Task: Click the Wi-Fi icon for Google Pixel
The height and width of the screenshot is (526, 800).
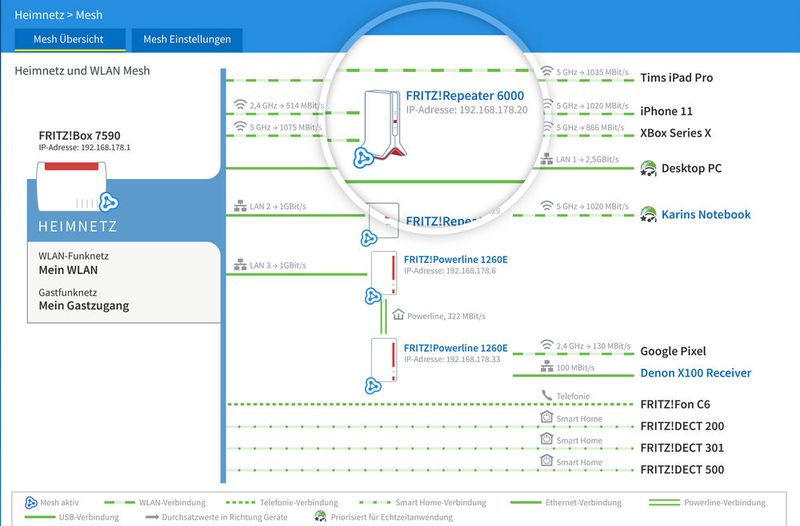Action: tap(546, 345)
